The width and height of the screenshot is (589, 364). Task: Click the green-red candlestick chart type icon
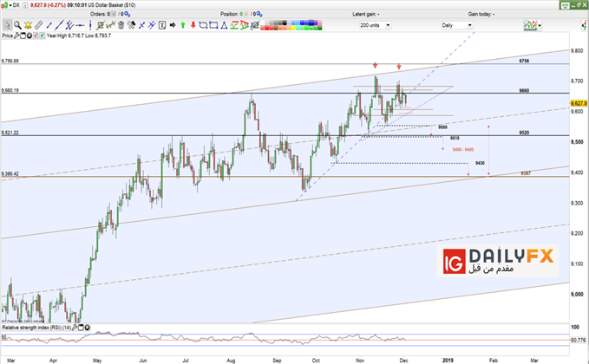(5, 5)
